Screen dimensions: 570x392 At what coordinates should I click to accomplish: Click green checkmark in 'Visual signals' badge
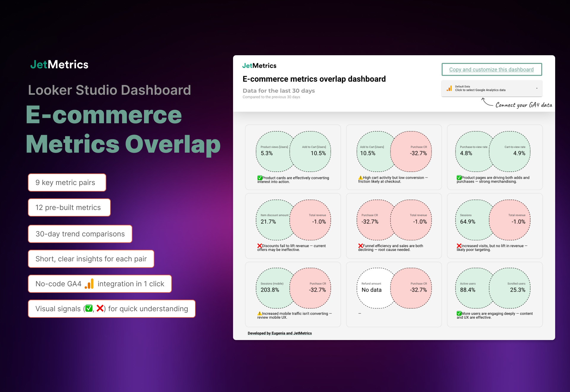tap(89, 309)
